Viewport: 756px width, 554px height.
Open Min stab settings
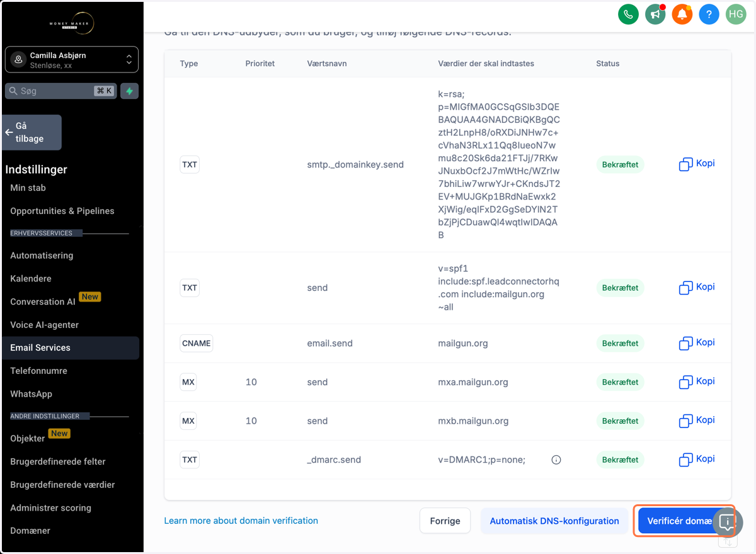tap(28, 188)
